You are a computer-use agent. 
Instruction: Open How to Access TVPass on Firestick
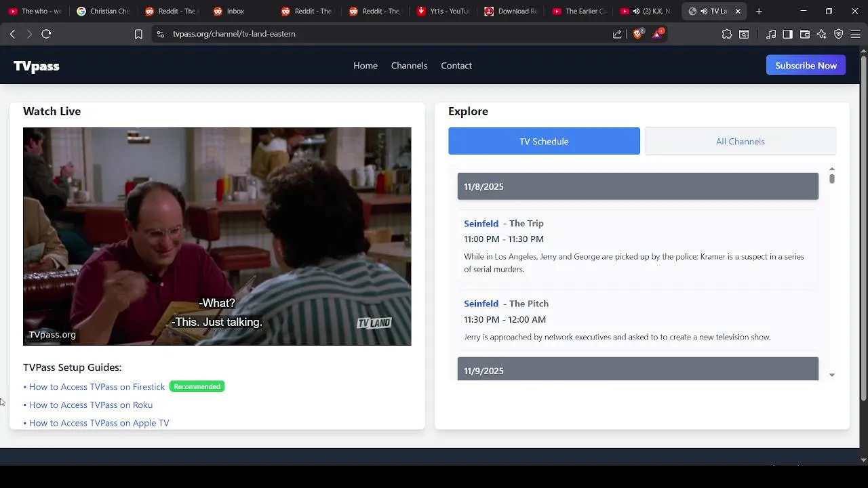(x=97, y=386)
